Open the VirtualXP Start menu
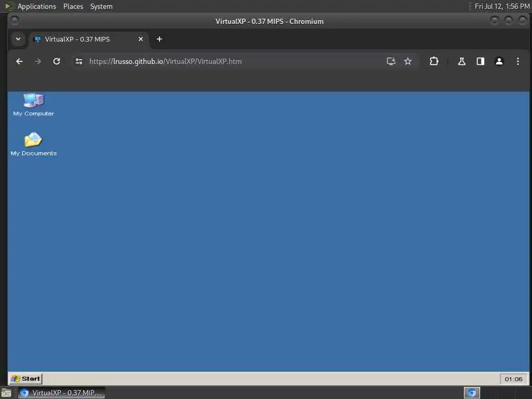This screenshot has width=532, height=399. [x=26, y=379]
